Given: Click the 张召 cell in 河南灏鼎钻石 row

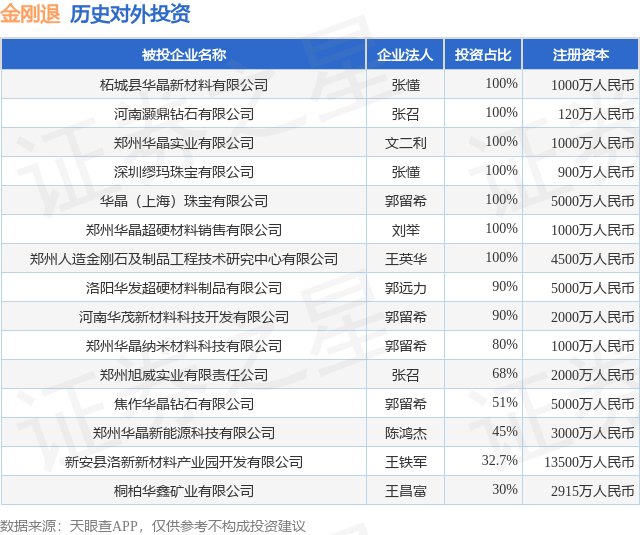Looking at the screenshot, I should [405, 114].
